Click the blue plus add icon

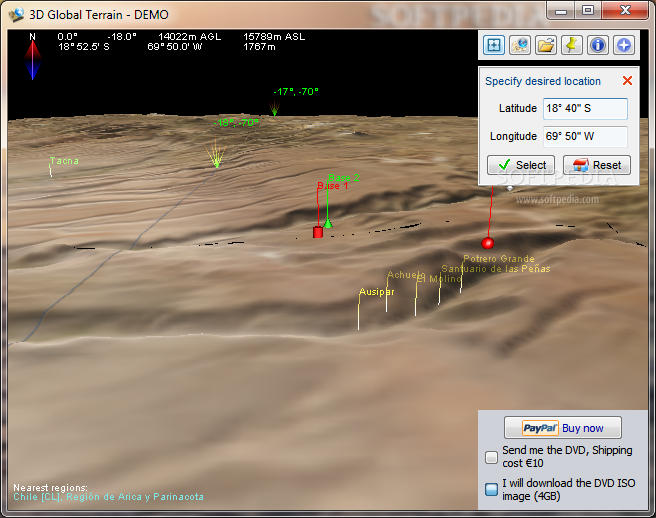click(624, 45)
